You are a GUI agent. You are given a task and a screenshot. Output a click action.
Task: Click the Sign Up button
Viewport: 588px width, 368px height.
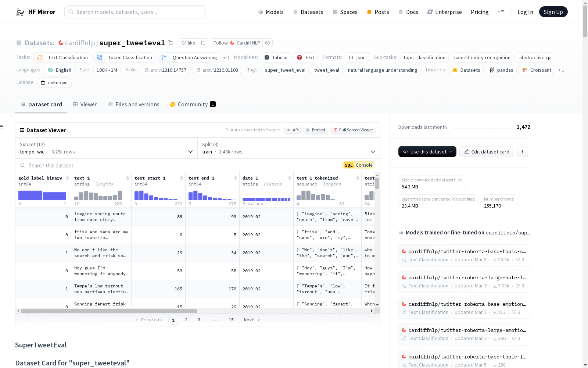point(553,12)
